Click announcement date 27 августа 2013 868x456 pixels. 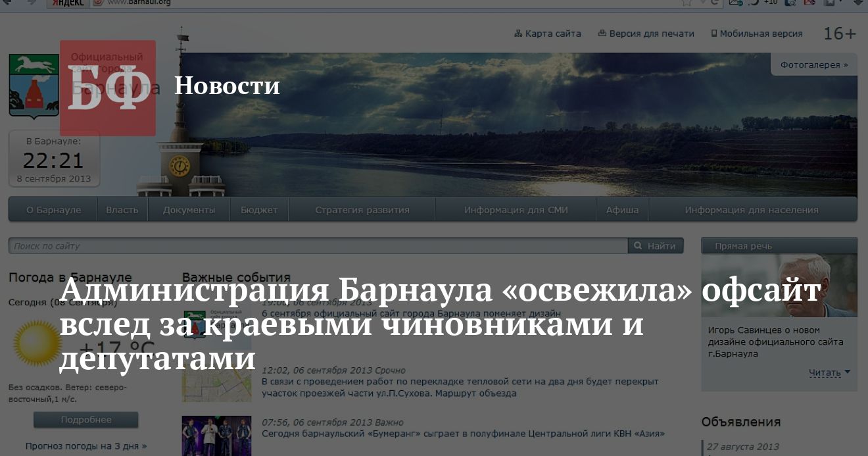tap(743, 447)
